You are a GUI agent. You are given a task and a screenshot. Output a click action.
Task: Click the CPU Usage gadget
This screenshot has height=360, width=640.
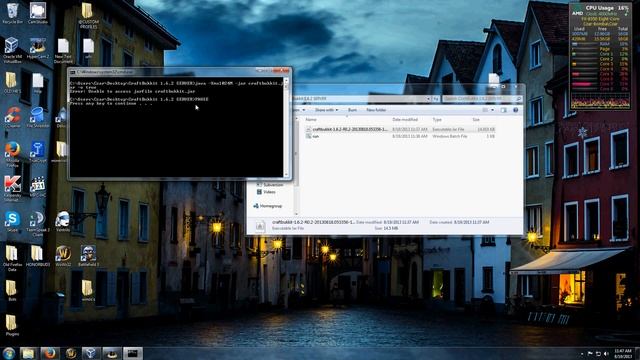click(x=600, y=57)
